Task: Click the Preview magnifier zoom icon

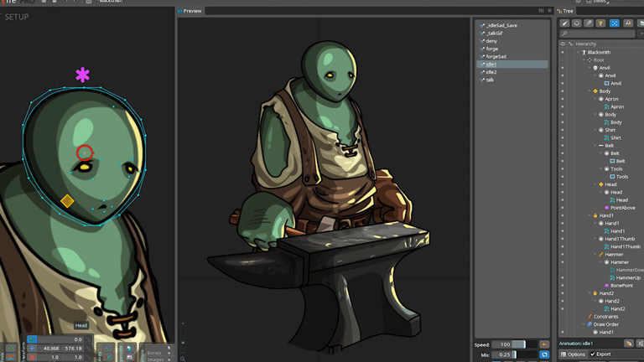Action: click(183, 359)
